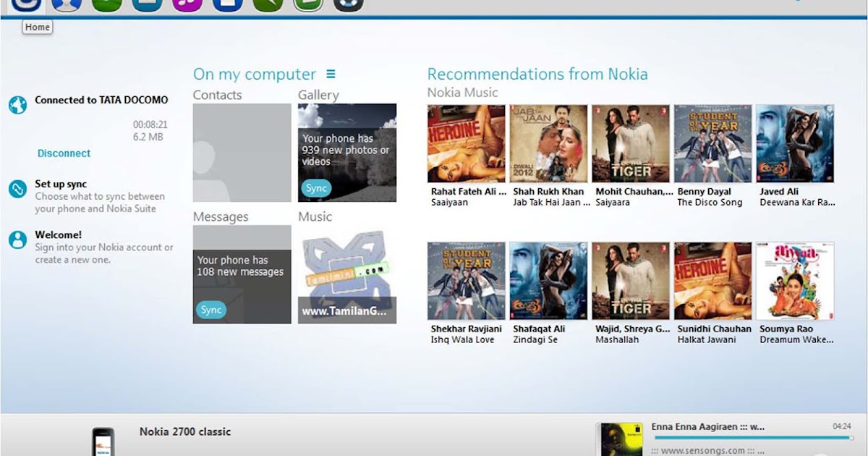The height and width of the screenshot is (456, 868).
Task: Open the lifebuoy Support icon in the toolbar
Action: (348, 4)
